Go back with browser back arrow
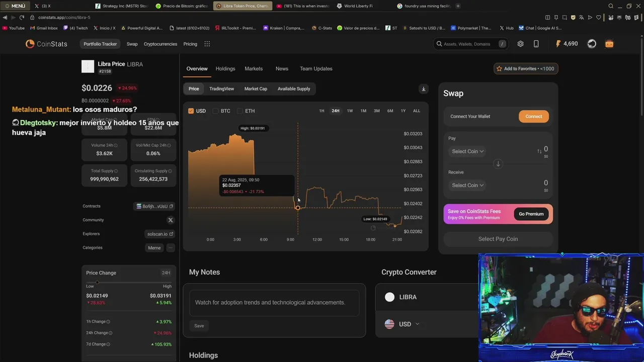This screenshot has width=644, height=362. pos(5,17)
